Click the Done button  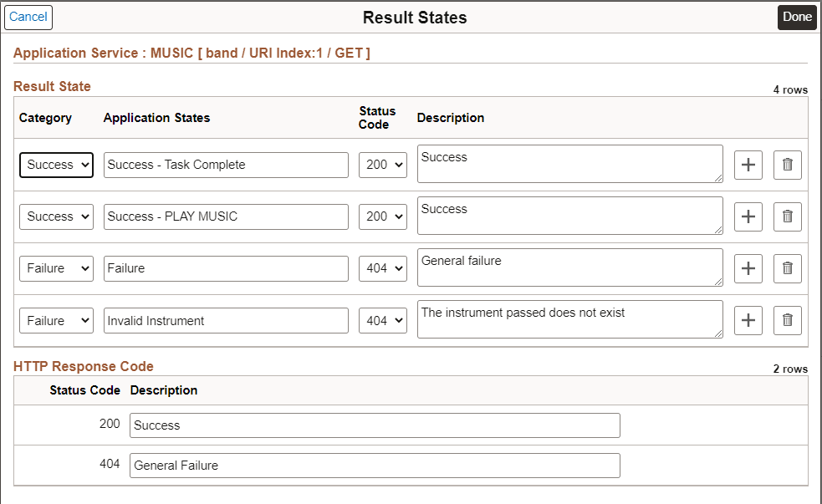796,17
